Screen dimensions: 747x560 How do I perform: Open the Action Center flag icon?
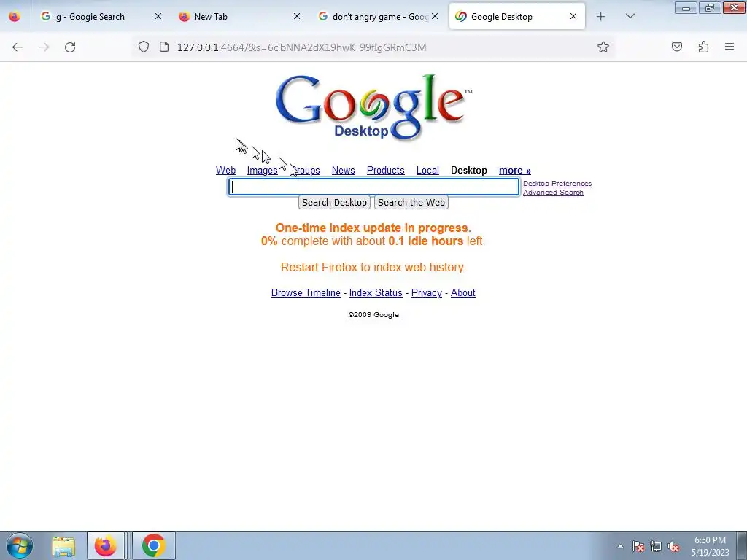point(638,546)
